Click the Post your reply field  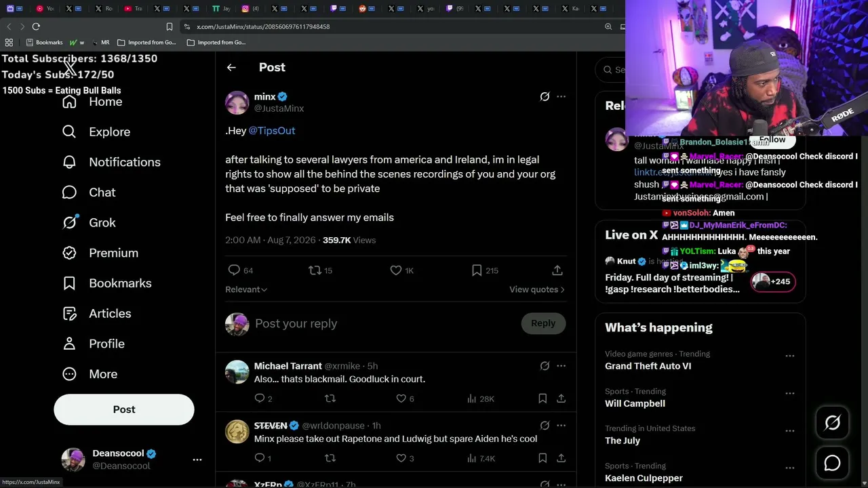coord(384,323)
